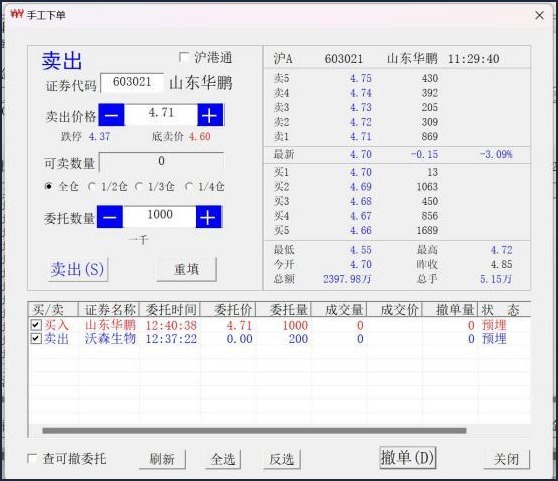Screen dimensions: 558x481
Task: Select the 1/3仓 radio option
Action: [139, 186]
